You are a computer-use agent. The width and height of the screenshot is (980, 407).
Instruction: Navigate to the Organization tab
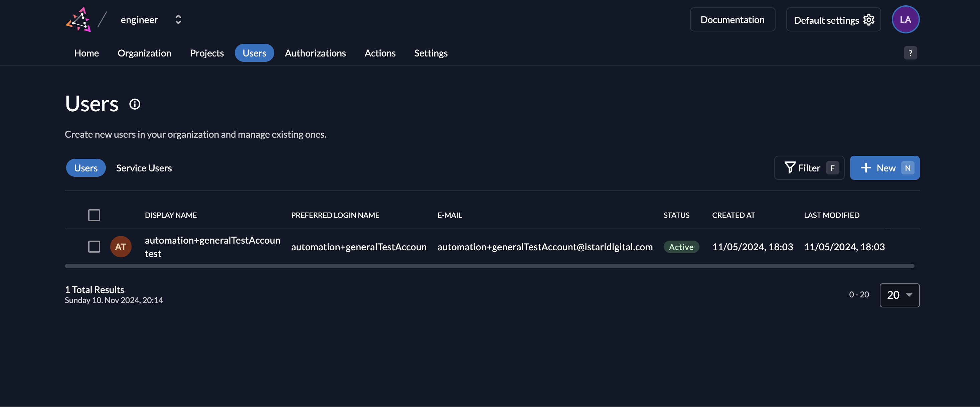point(145,53)
